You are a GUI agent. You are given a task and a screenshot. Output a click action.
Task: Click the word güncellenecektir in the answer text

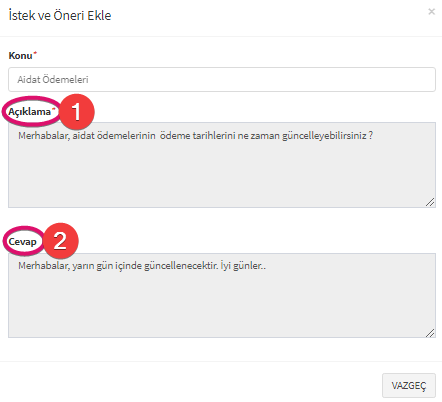181,266
